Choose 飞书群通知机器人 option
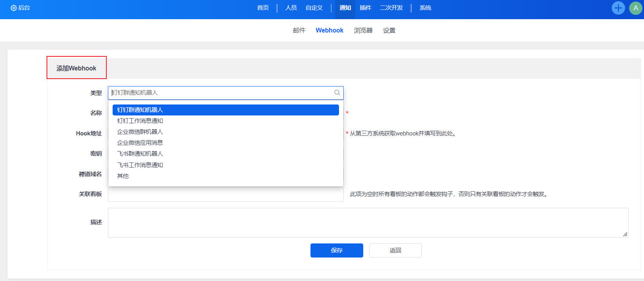The height and width of the screenshot is (281, 644). (x=140, y=154)
